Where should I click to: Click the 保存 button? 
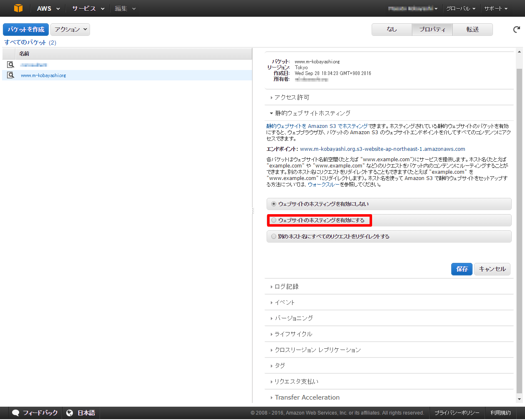[462, 269]
